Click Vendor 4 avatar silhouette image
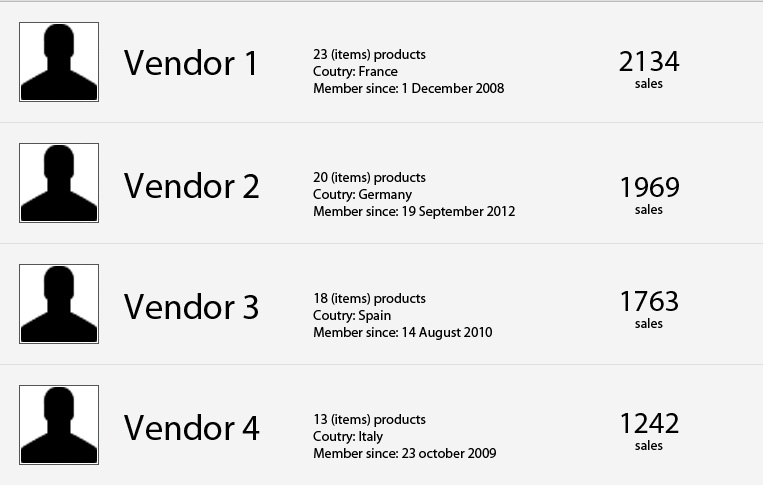This screenshot has height=485, width=763. click(x=59, y=425)
